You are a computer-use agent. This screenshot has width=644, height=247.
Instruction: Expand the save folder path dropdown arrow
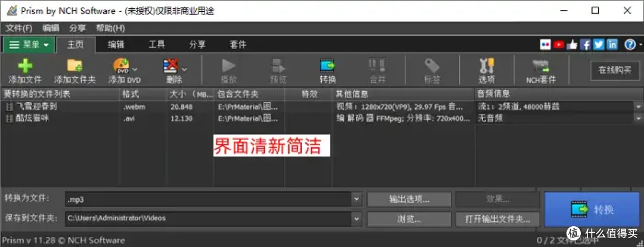[355, 219]
